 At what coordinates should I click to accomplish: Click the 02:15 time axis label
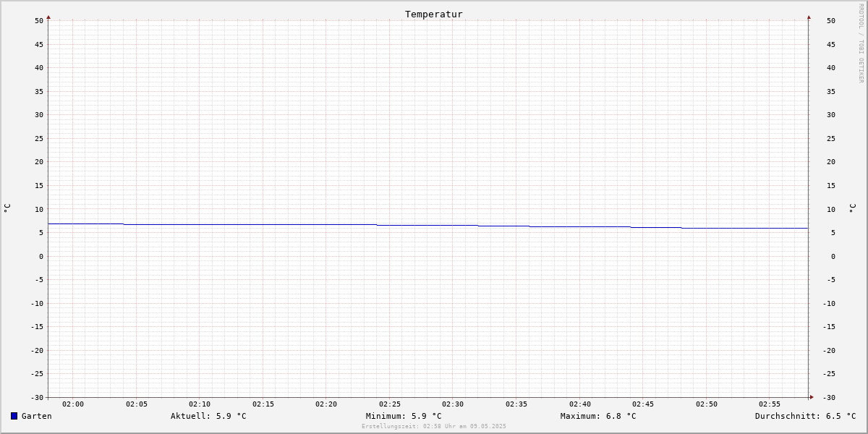(263, 404)
